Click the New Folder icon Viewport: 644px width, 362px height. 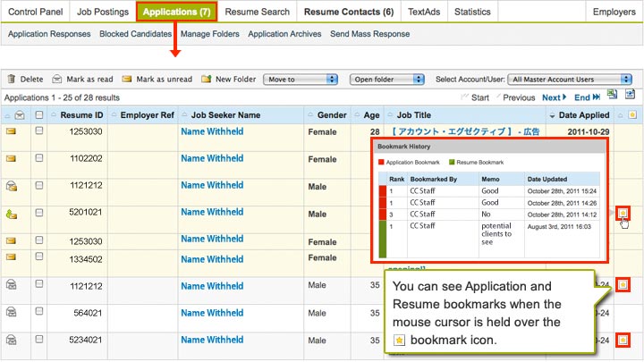click(207, 79)
